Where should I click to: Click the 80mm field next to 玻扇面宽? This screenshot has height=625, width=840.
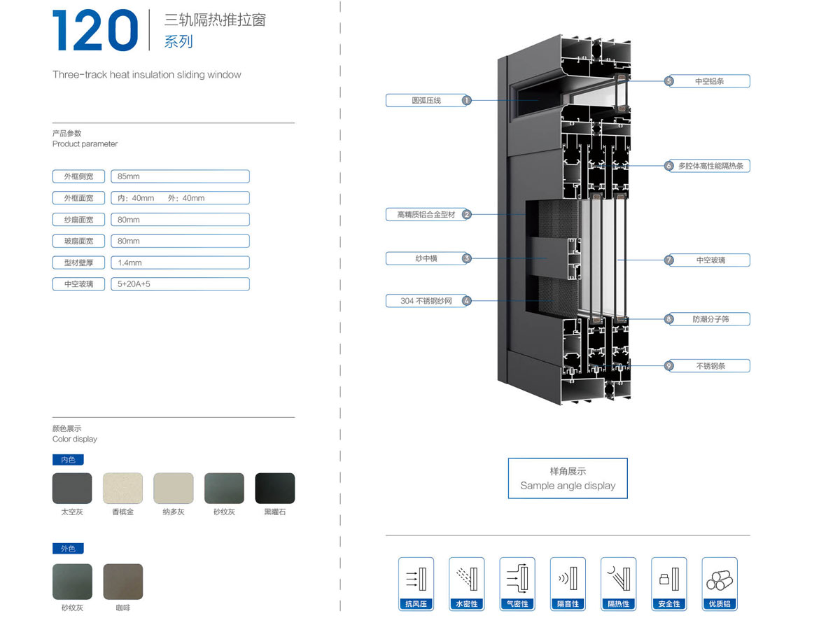pos(180,241)
